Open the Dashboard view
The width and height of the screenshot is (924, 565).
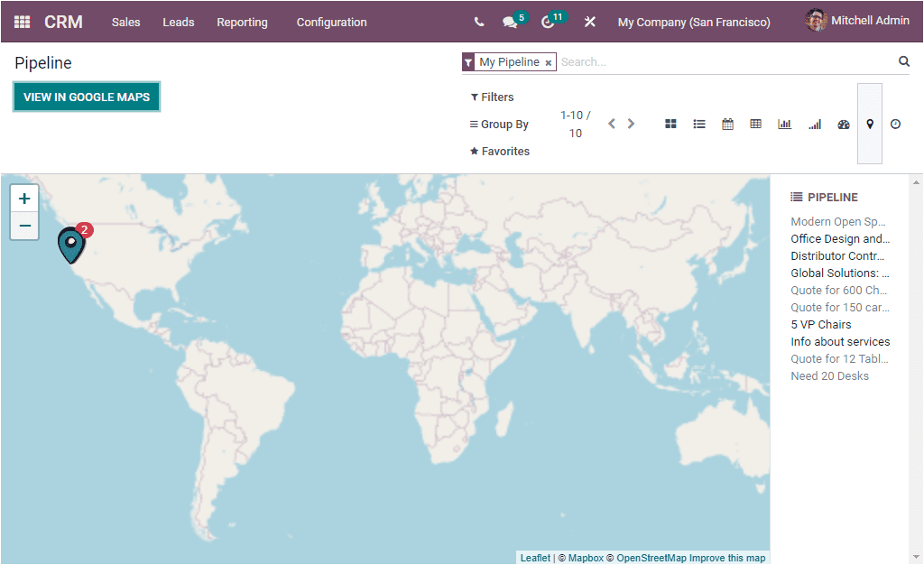(x=844, y=124)
